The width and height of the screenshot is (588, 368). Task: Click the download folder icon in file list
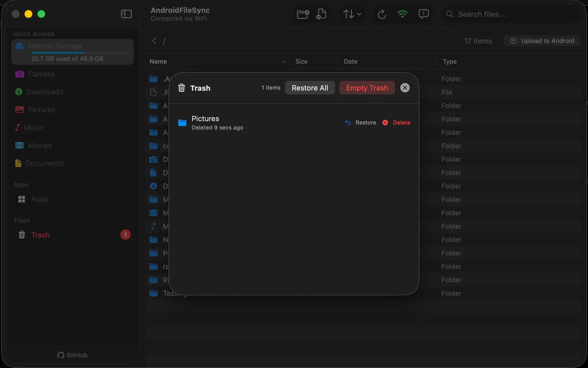coord(153,186)
